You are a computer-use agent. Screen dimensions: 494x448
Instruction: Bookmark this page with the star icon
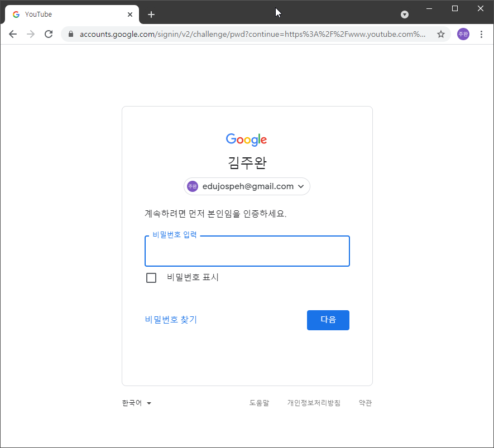[441, 34]
